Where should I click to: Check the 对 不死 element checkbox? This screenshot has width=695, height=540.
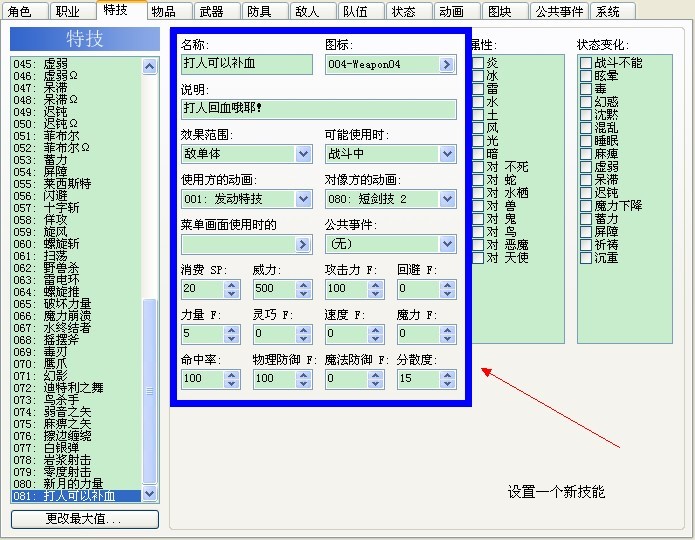tap(478, 167)
